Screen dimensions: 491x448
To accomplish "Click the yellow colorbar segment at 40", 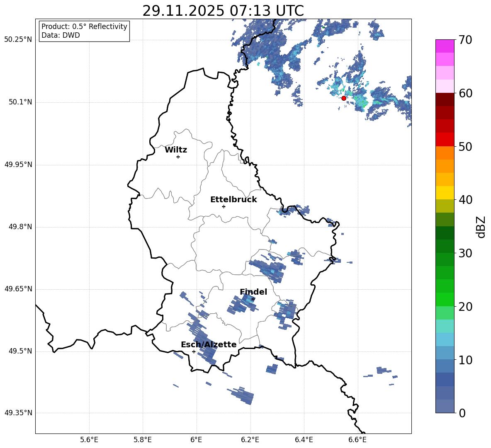I will pos(445,193).
